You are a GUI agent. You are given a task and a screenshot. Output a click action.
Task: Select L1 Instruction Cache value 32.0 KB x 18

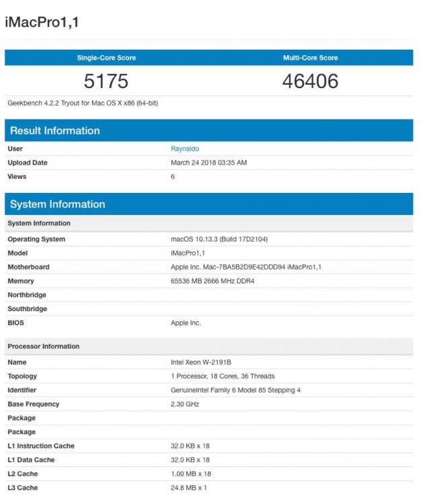pos(190,446)
